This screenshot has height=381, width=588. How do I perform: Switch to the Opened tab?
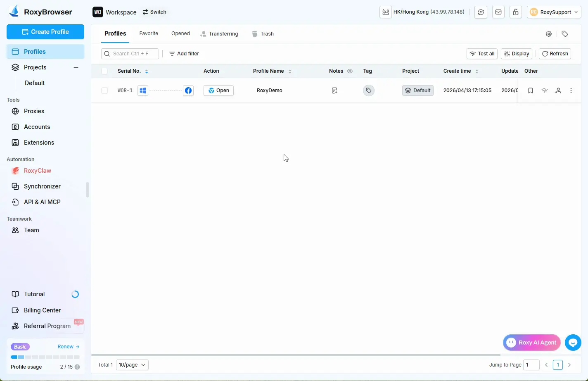pyautogui.click(x=180, y=33)
